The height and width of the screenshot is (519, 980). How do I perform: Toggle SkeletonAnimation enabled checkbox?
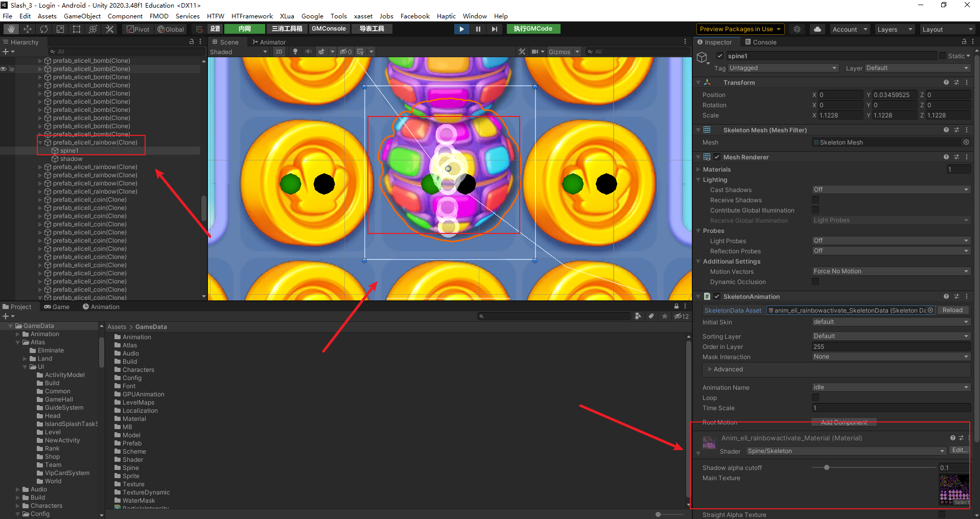(x=717, y=296)
